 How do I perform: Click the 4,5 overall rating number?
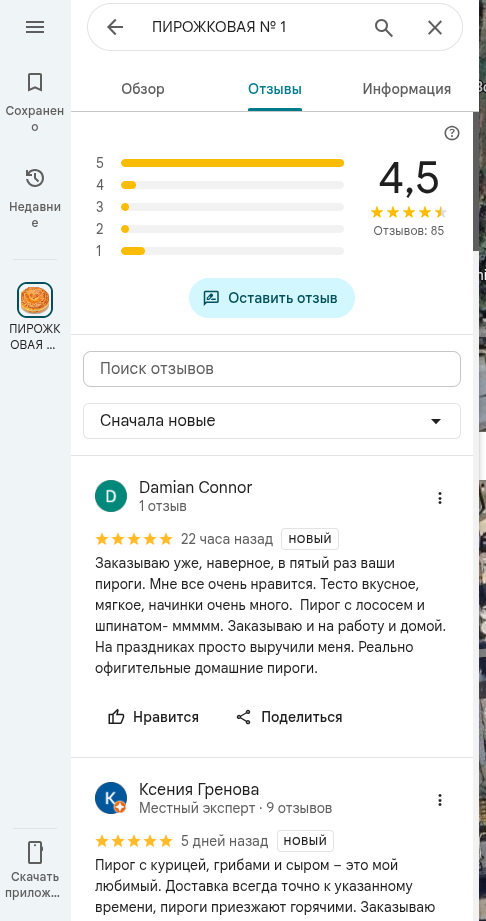pos(409,179)
